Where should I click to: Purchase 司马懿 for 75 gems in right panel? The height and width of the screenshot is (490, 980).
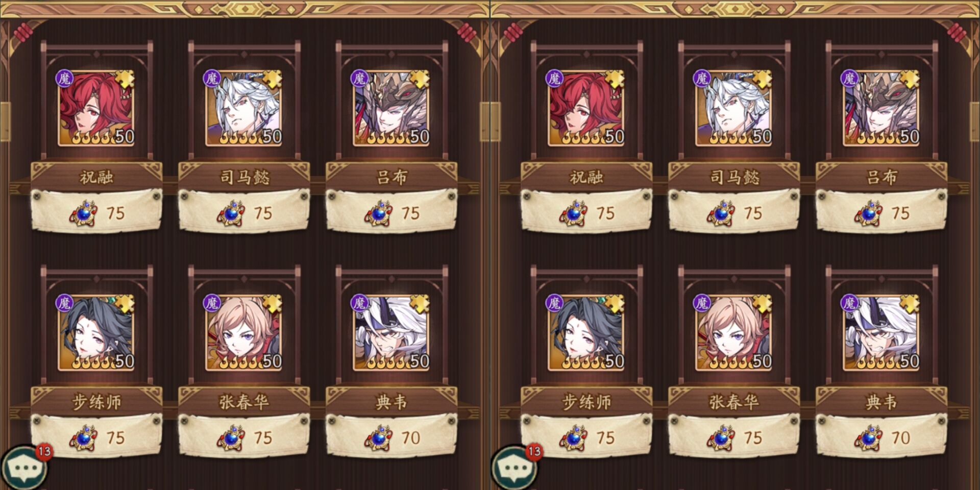[x=733, y=212]
